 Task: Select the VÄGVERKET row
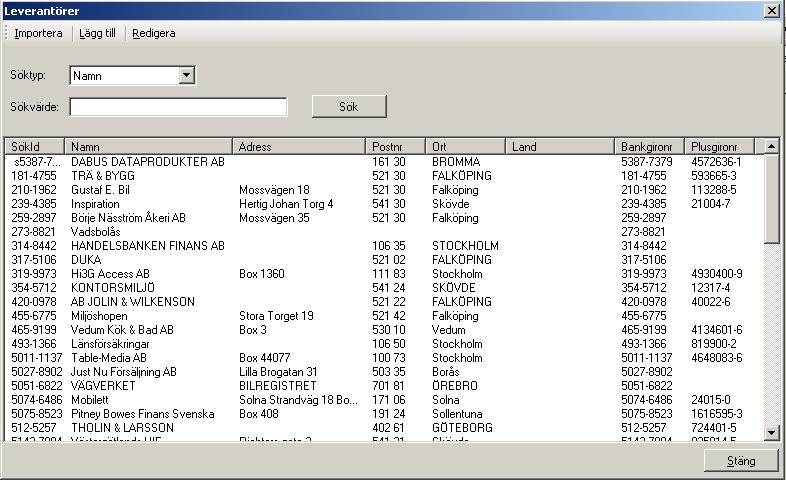click(383, 386)
